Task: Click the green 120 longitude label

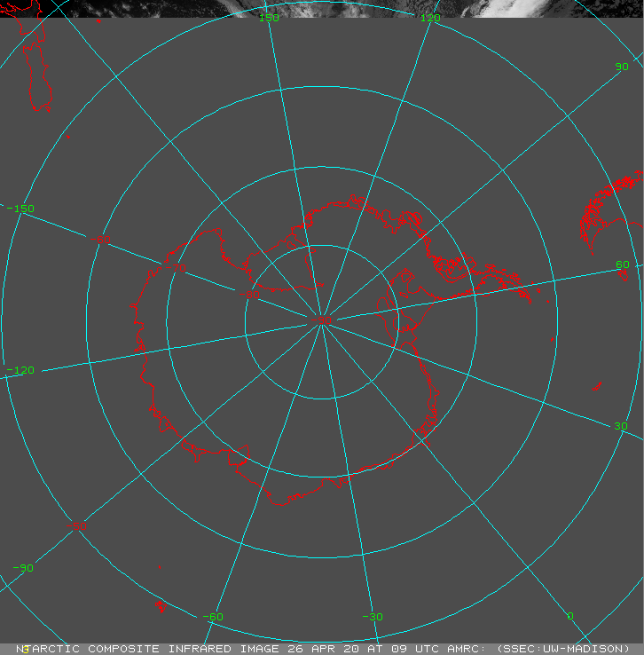Action: [430, 18]
